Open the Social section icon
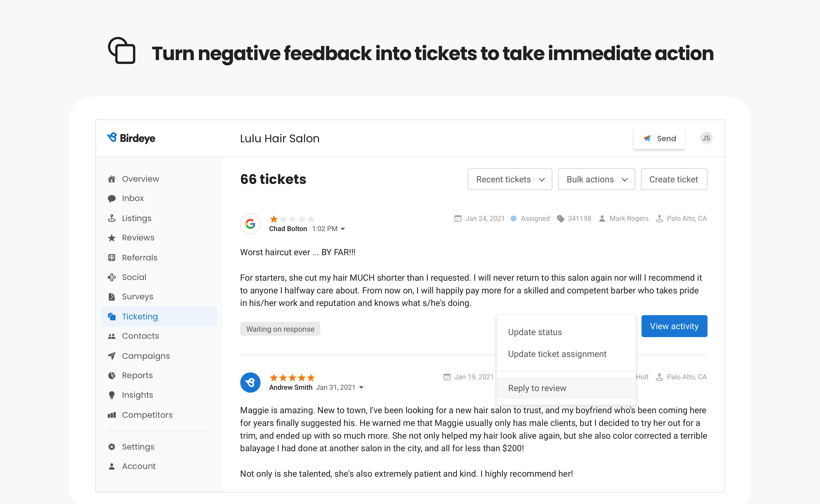820x504 pixels. (112, 277)
